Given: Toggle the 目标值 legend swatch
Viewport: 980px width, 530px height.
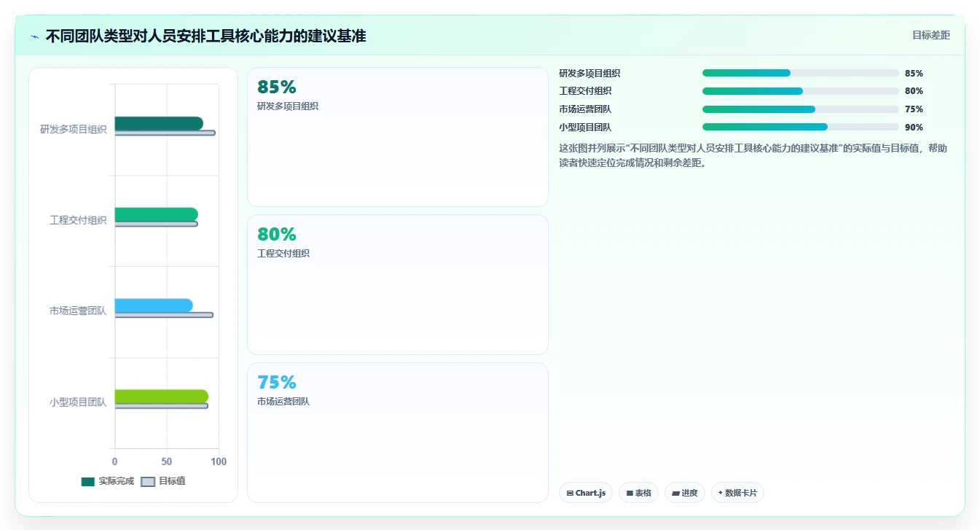Looking at the screenshot, I should click(148, 481).
